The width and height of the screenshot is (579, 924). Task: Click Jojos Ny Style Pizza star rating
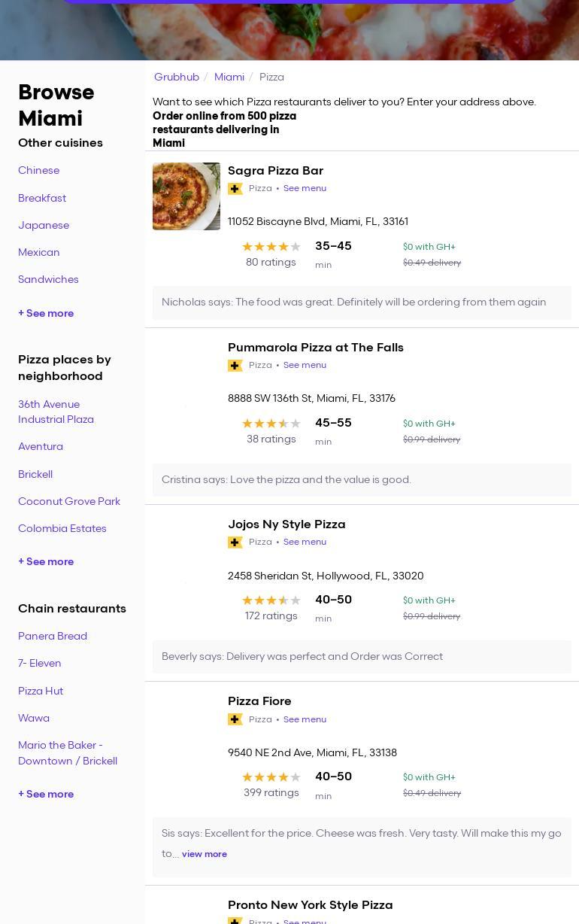(x=271, y=600)
